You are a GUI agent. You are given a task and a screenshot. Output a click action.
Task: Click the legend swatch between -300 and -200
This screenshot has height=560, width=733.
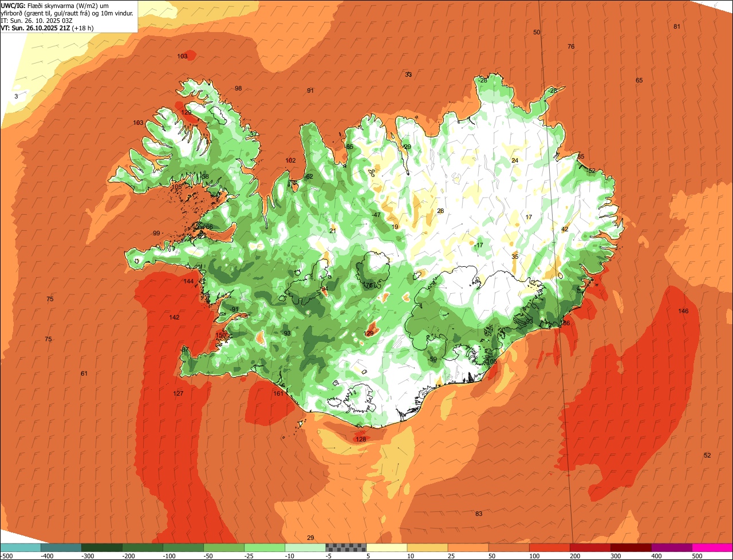(101, 547)
